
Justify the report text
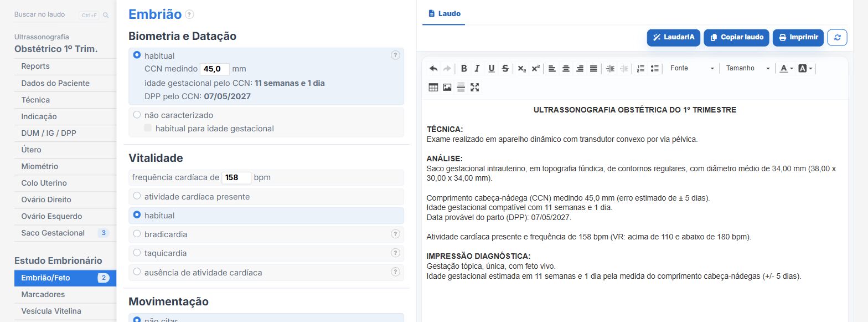(593, 69)
